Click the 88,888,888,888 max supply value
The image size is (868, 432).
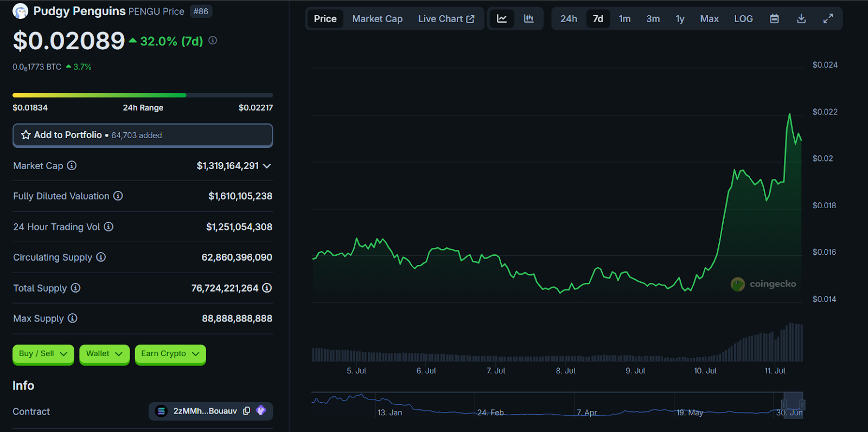pos(237,319)
